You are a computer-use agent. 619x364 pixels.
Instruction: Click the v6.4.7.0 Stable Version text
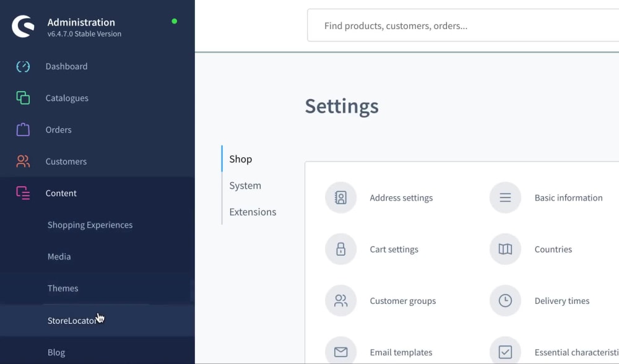click(x=84, y=34)
